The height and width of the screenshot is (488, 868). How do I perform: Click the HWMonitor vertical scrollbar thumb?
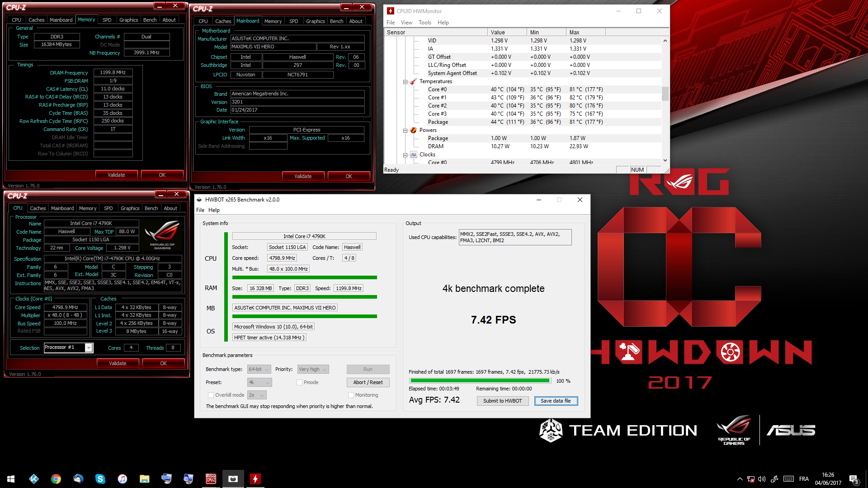[665, 94]
